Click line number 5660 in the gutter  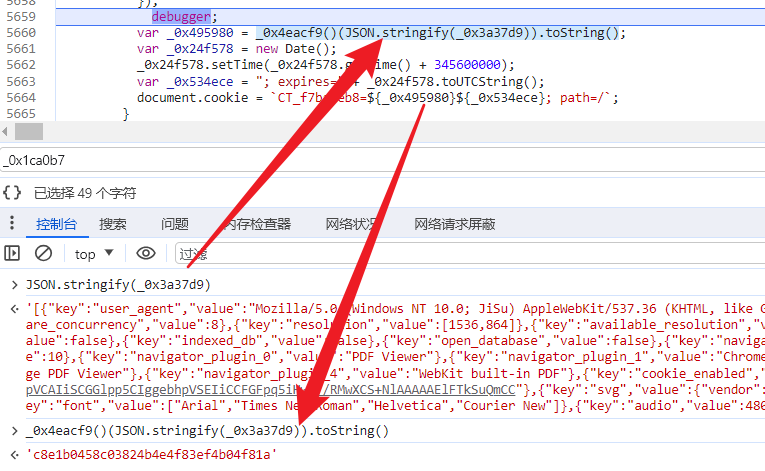point(21,33)
